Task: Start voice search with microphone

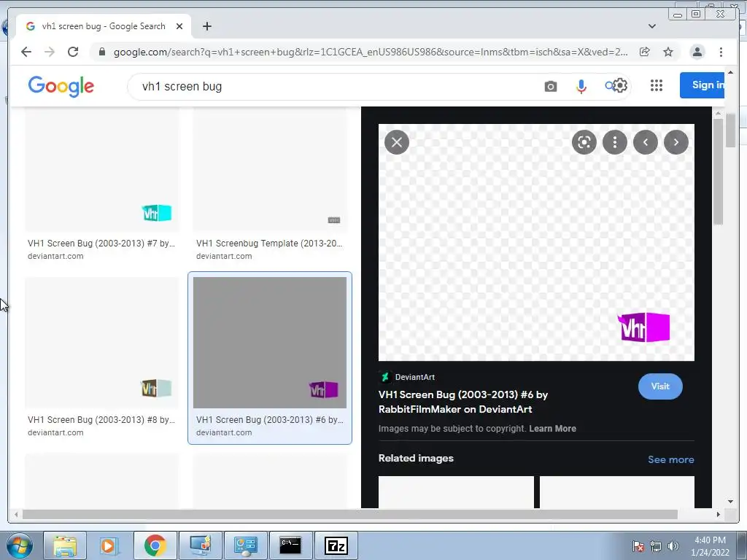Action: [x=581, y=87]
